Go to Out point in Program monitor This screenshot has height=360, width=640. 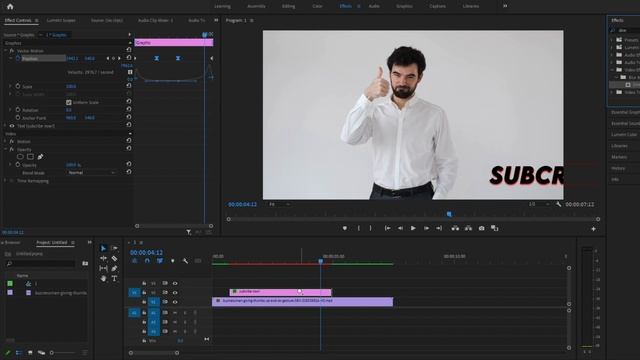[439, 228]
